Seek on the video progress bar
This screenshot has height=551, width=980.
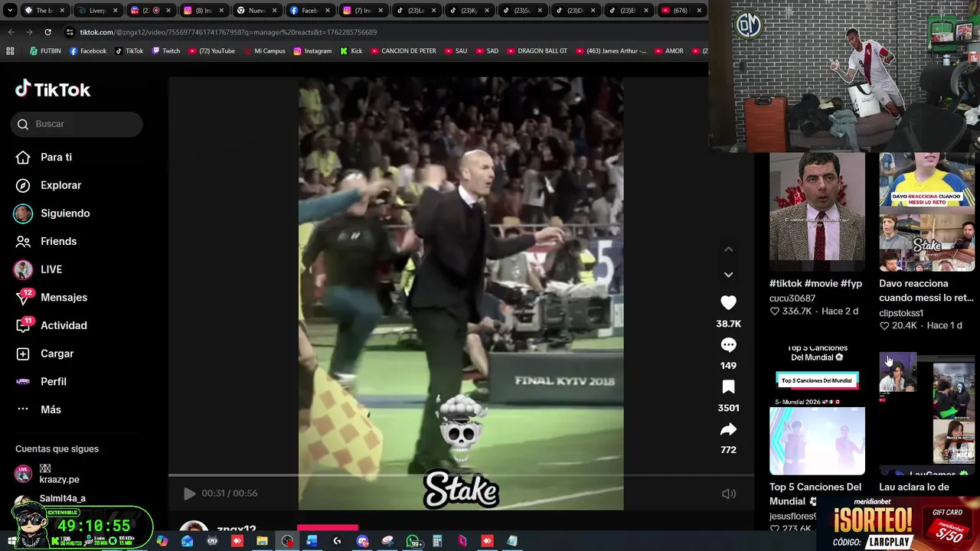pos(461,475)
